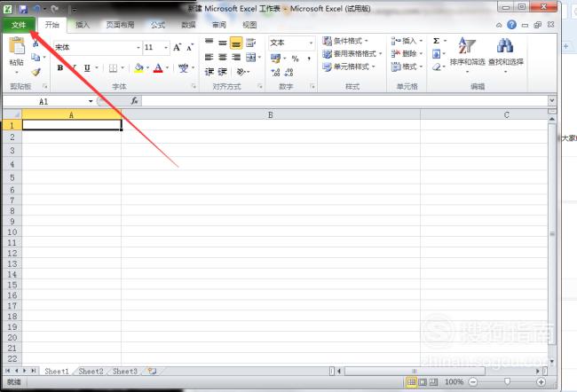
Task: Switch to Normal view in status bar
Action: click(x=411, y=382)
